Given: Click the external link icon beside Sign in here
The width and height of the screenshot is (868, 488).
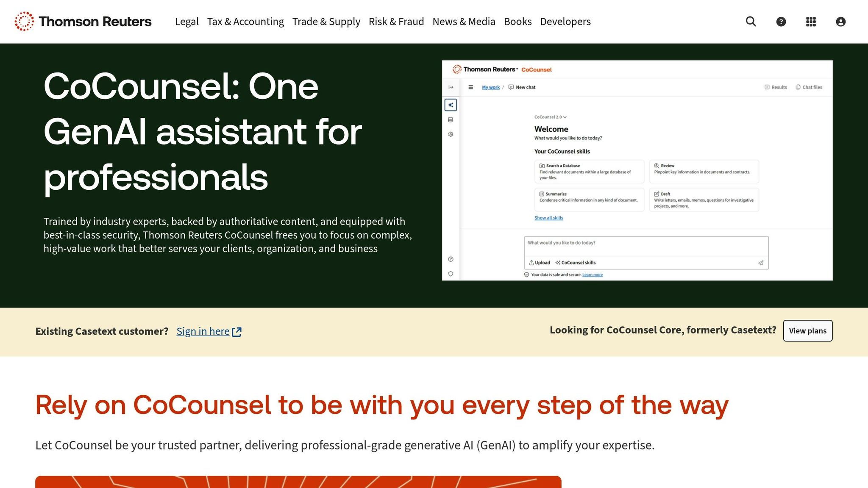Looking at the screenshot, I should pyautogui.click(x=237, y=332).
